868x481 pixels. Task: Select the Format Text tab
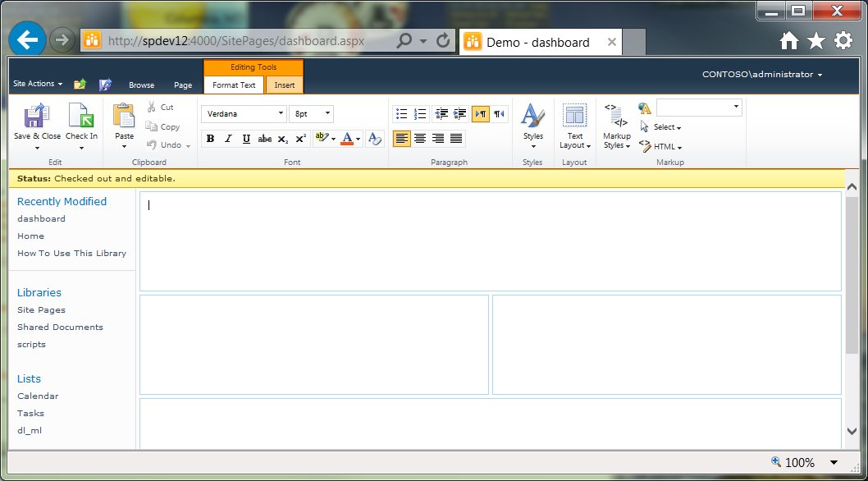(x=234, y=85)
